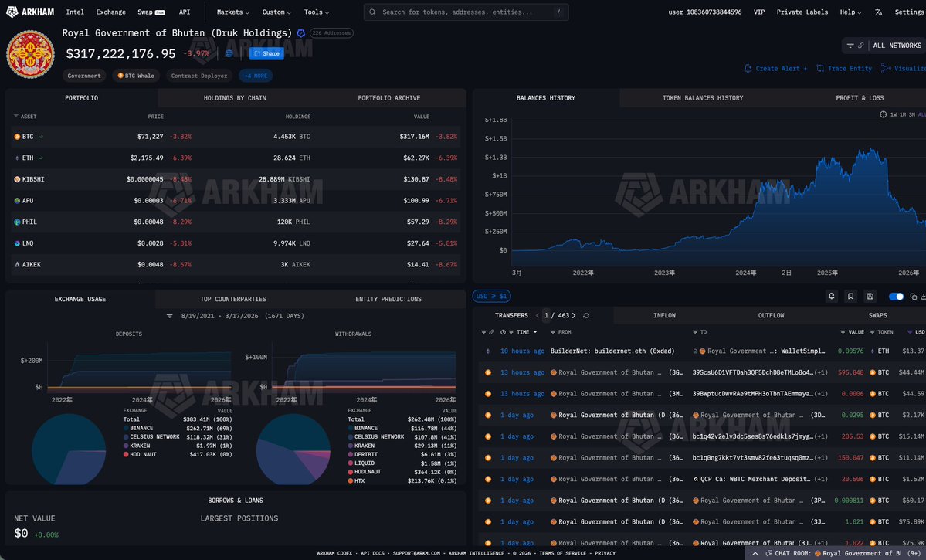Image resolution: width=926 pixels, height=560 pixels.
Task: Click the network filter icon beside All Networks
Action: click(x=850, y=46)
